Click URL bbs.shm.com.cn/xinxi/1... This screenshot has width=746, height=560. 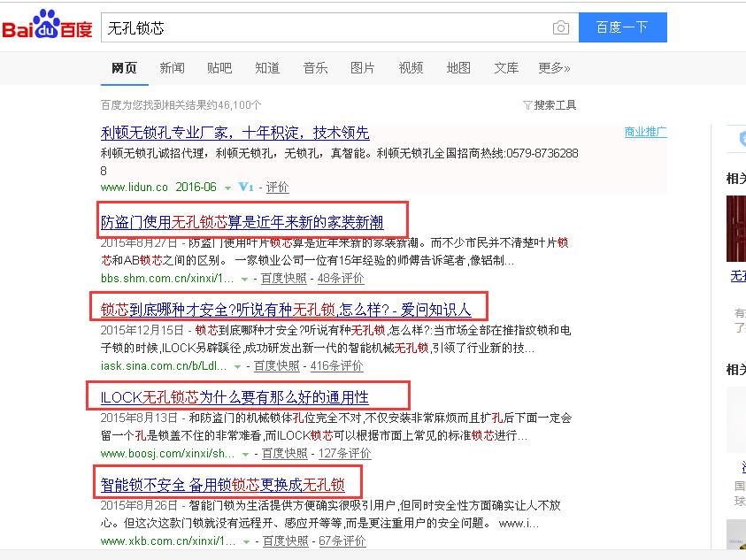tap(167, 279)
